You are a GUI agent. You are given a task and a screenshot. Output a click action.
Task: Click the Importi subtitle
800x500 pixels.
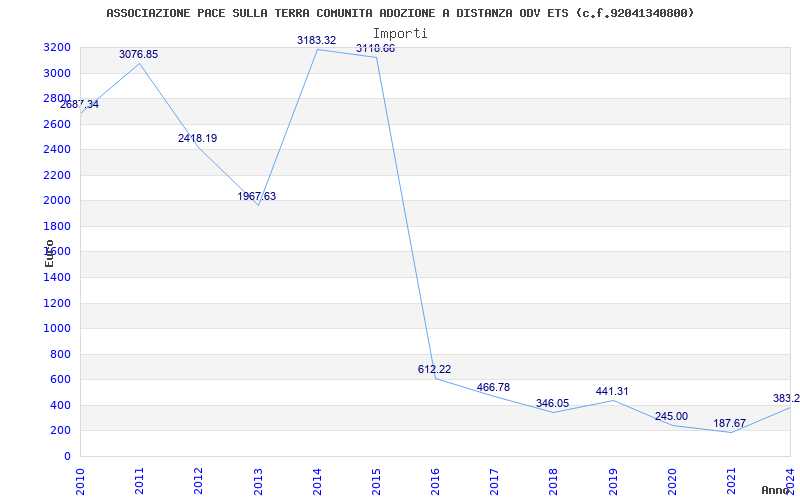click(x=400, y=33)
